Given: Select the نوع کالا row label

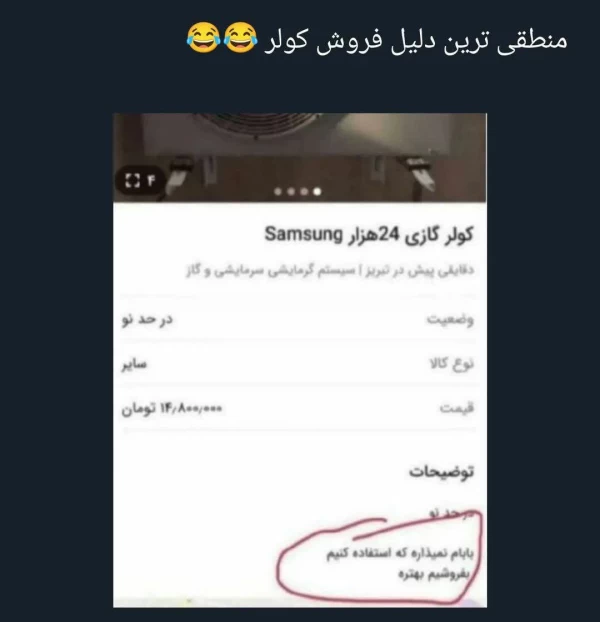Looking at the screenshot, I should pyautogui.click(x=452, y=364).
